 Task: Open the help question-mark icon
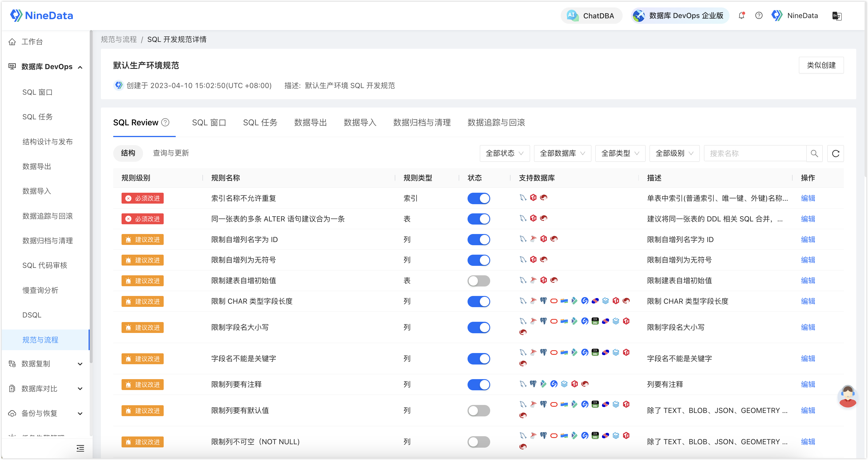click(758, 15)
